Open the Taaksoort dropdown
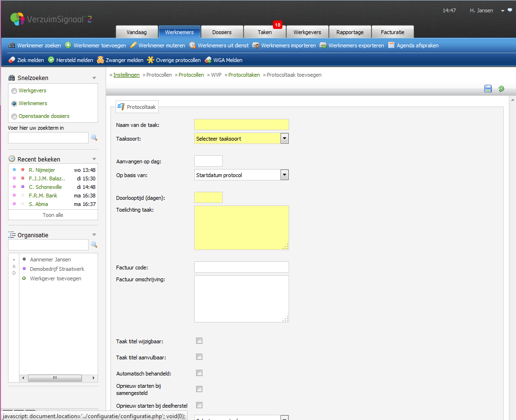This screenshot has height=420, width=516. point(284,138)
